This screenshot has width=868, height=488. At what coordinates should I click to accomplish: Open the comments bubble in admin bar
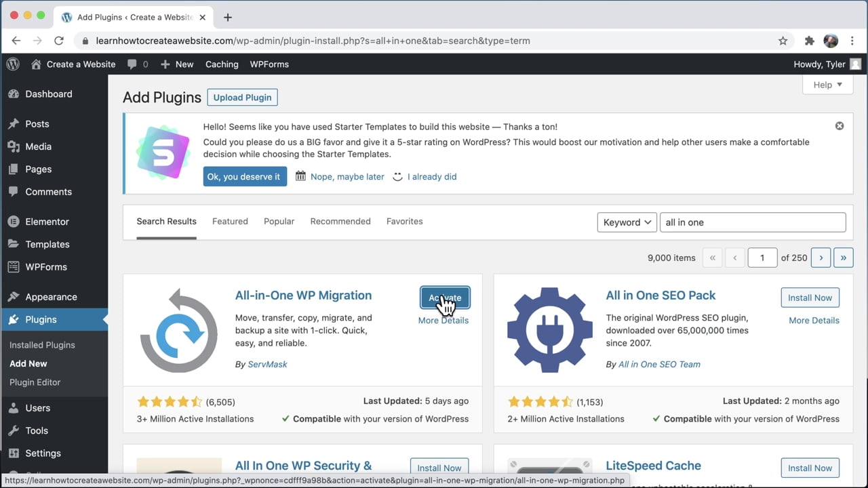pyautogui.click(x=137, y=64)
